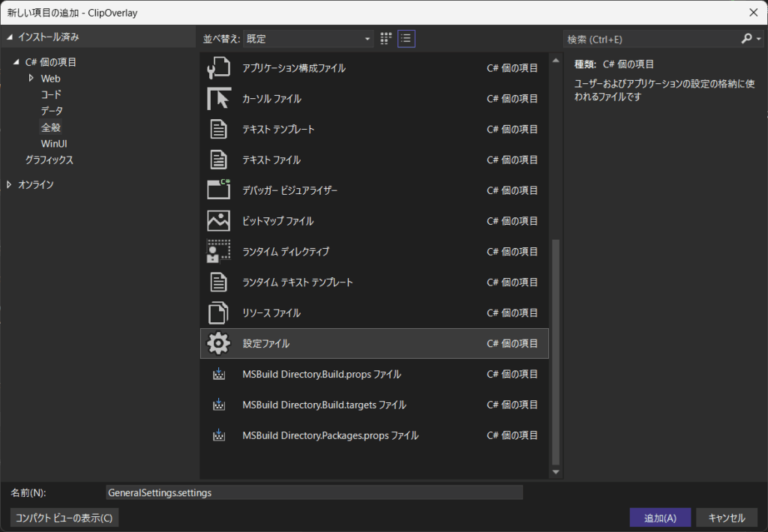Select the resource file icon
This screenshot has height=532, width=768.
click(x=218, y=312)
